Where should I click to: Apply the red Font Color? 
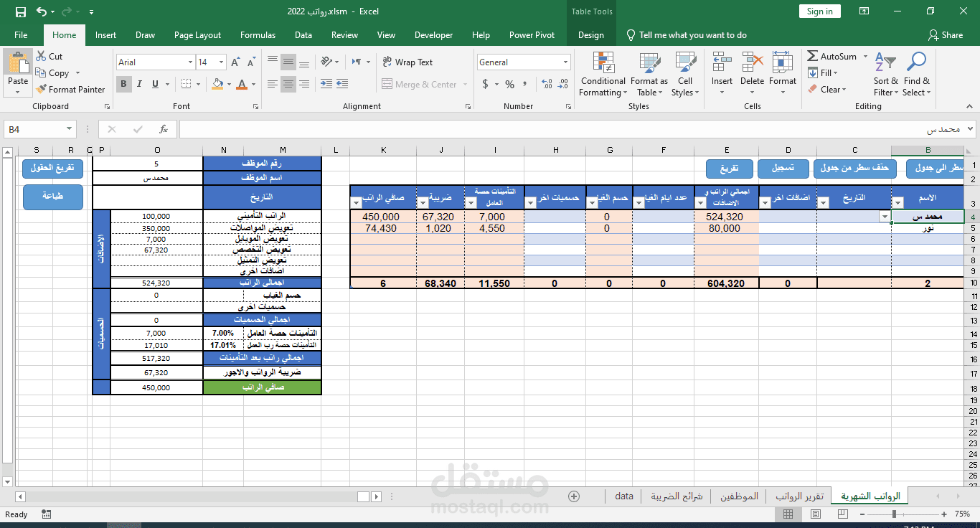tap(242, 84)
